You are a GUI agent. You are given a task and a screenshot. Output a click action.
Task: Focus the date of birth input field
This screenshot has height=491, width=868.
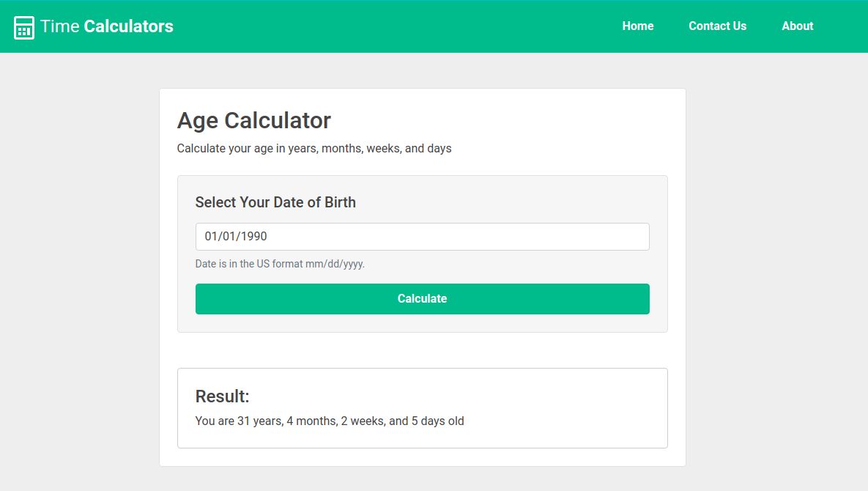(x=422, y=237)
